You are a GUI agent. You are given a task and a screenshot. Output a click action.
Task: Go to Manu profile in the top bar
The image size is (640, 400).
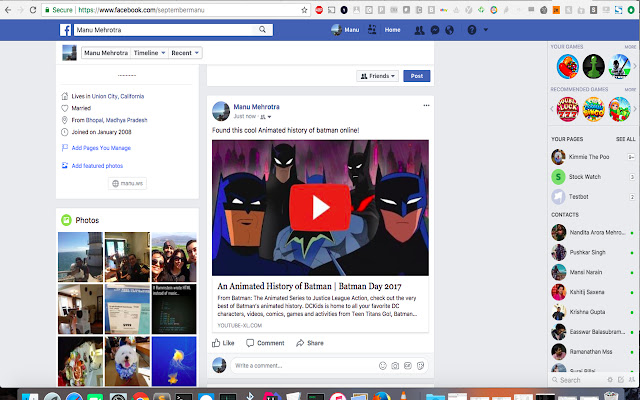tap(345, 29)
